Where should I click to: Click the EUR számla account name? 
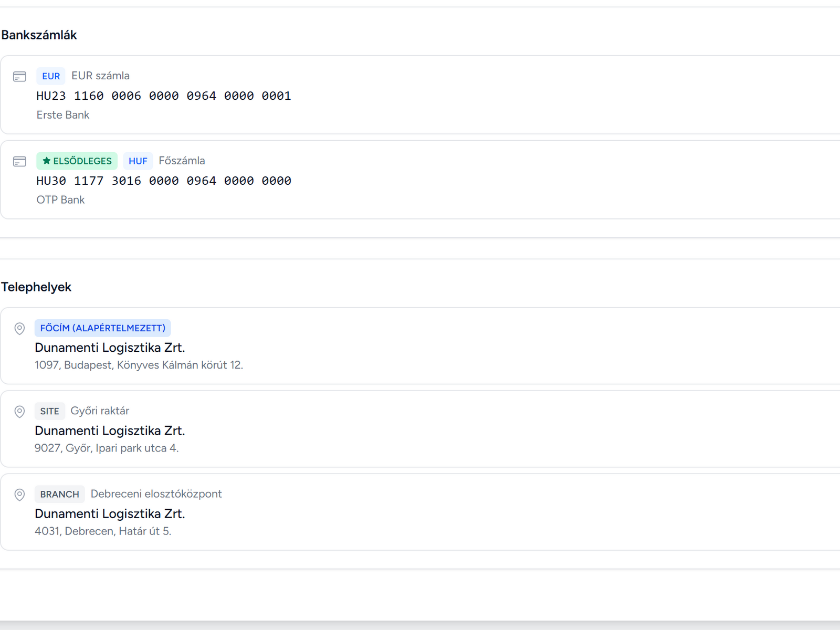coord(101,76)
